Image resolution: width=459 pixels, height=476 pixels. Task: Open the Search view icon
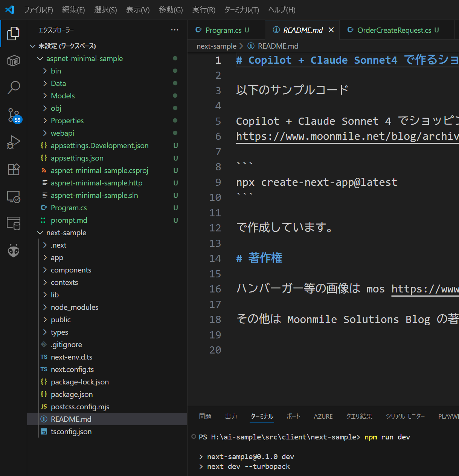[14, 87]
